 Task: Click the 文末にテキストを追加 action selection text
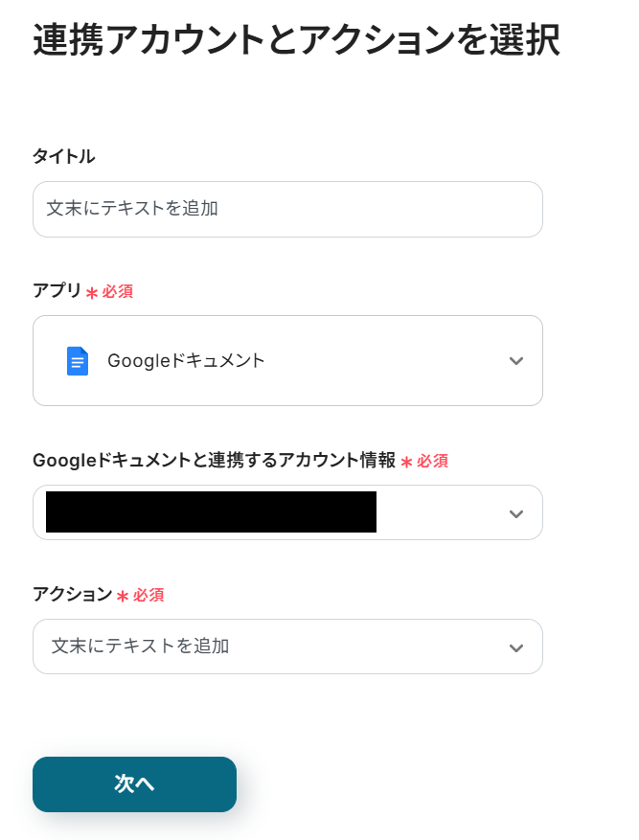point(141,647)
